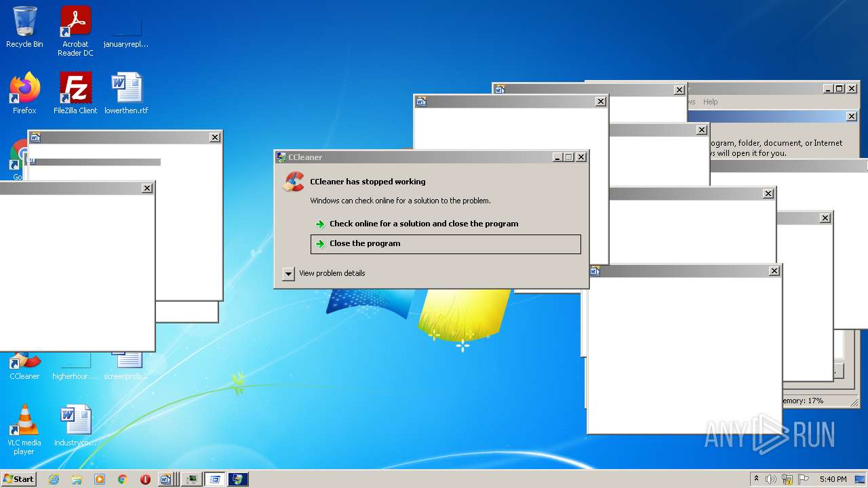This screenshot has width=868, height=488.
Task: Open FileZilla Client desktop shortcut
Action: [75, 94]
